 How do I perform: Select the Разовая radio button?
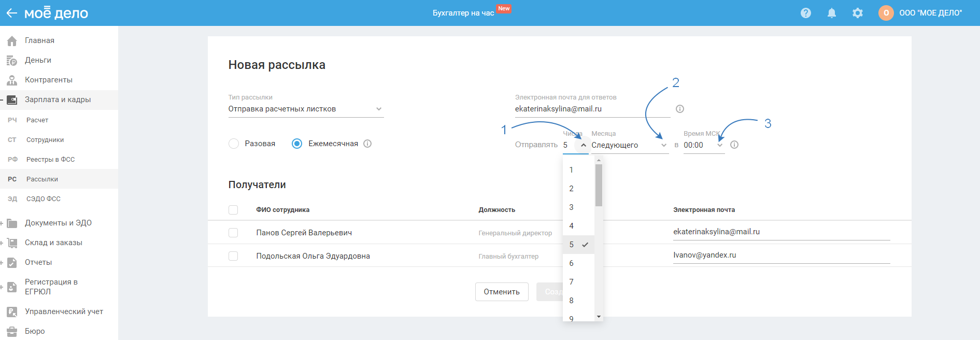pyautogui.click(x=234, y=144)
